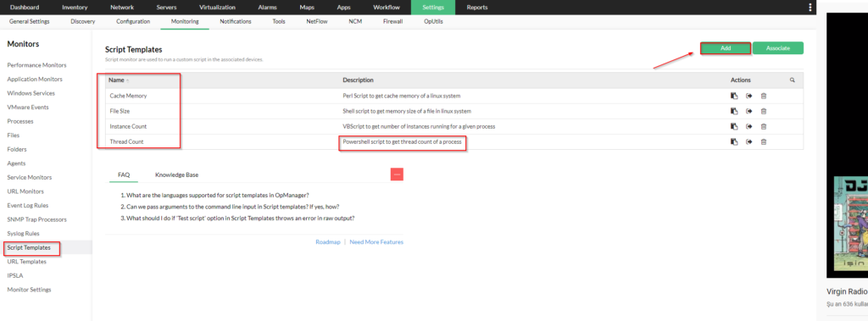Collapse the FAQ panel with red minus button
The width and height of the screenshot is (868, 321).
point(397,174)
